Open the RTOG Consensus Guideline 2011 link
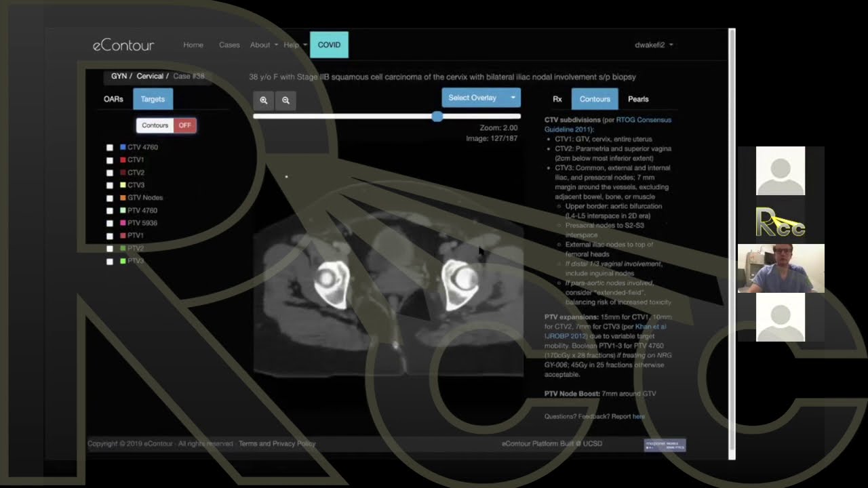This screenshot has width=868, height=488. [608, 125]
